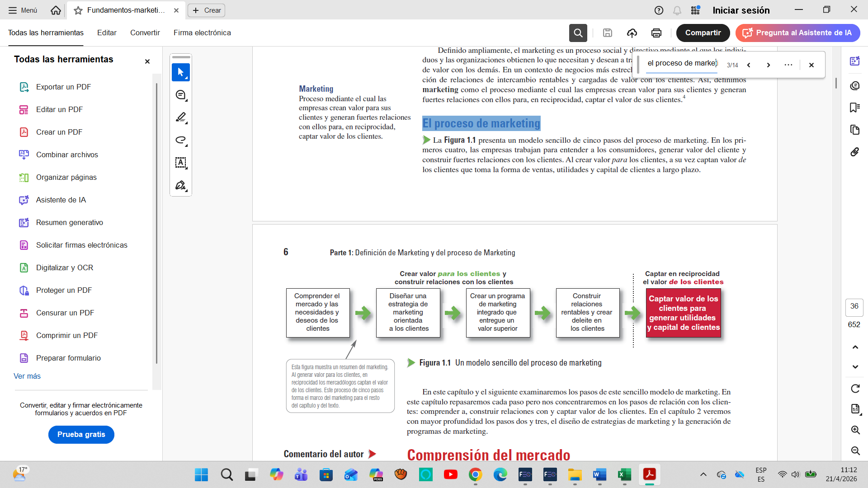Close the Todas las herramientas panel
Image resolution: width=868 pixels, height=488 pixels.
click(x=147, y=61)
